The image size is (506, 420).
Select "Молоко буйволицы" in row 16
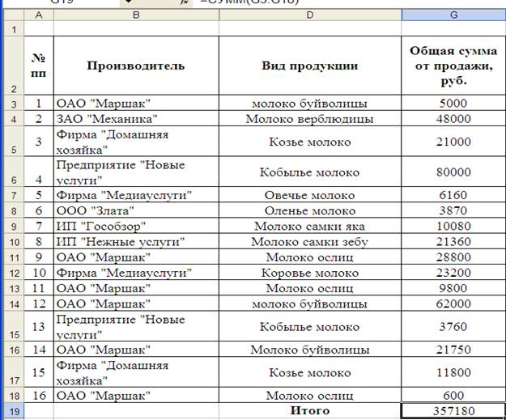pyautogui.click(x=310, y=350)
